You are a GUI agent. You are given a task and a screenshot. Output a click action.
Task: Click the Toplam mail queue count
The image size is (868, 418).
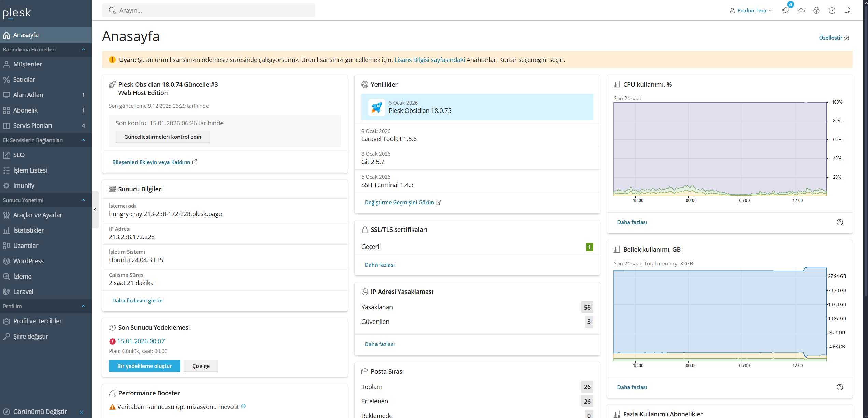click(x=587, y=387)
